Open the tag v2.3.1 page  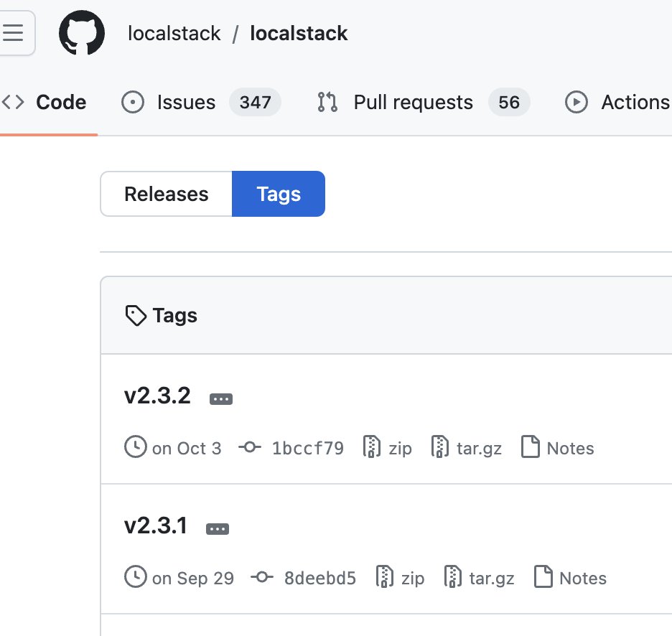tap(157, 525)
